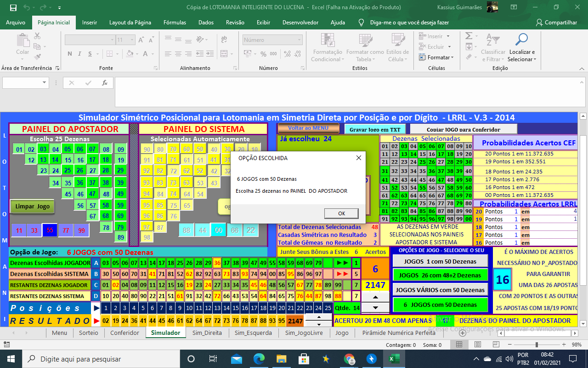The image size is (588, 368).
Task: Switch to the Sim_Direita sheet tab
Action: coord(207,333)
